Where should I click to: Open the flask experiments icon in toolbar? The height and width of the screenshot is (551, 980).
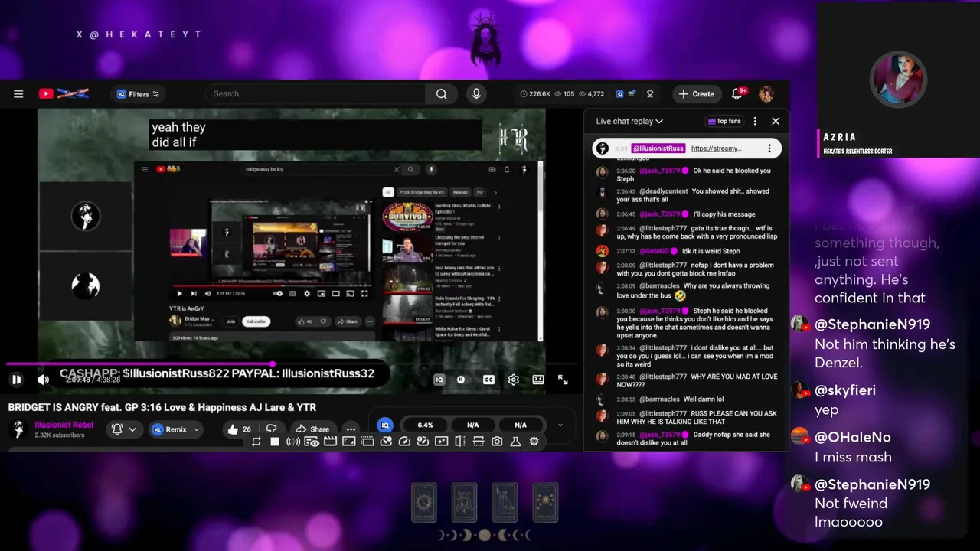pos(515,442)
